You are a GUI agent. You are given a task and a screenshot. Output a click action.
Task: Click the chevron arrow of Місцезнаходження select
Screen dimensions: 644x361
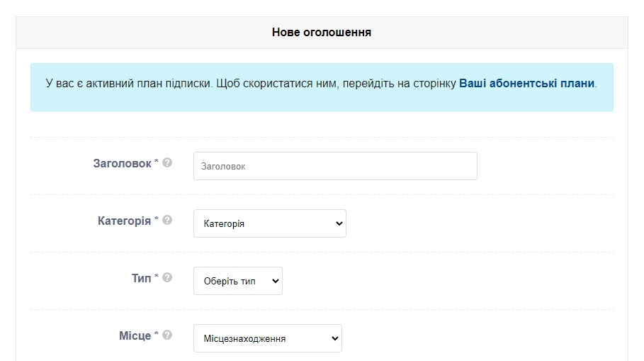coord(334,338)
